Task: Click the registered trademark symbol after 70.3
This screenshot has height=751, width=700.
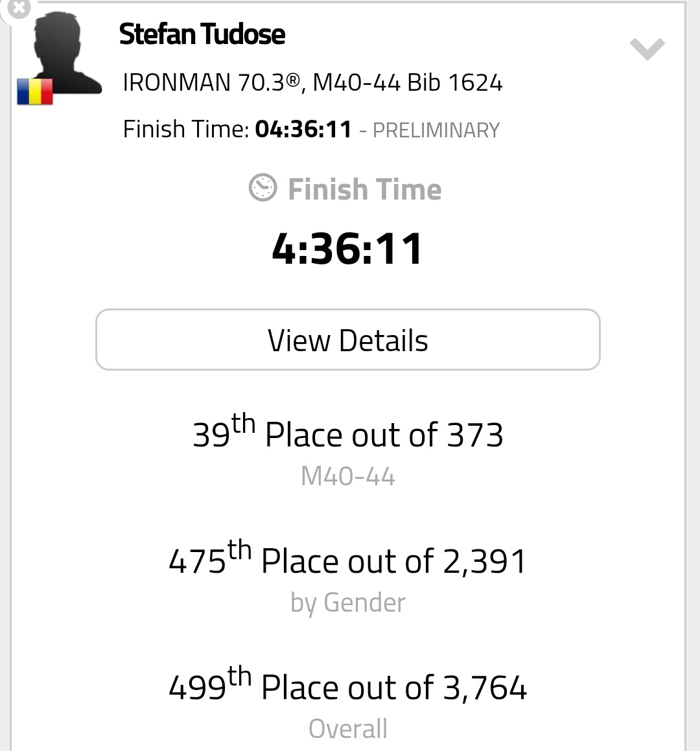Action: 293,80
